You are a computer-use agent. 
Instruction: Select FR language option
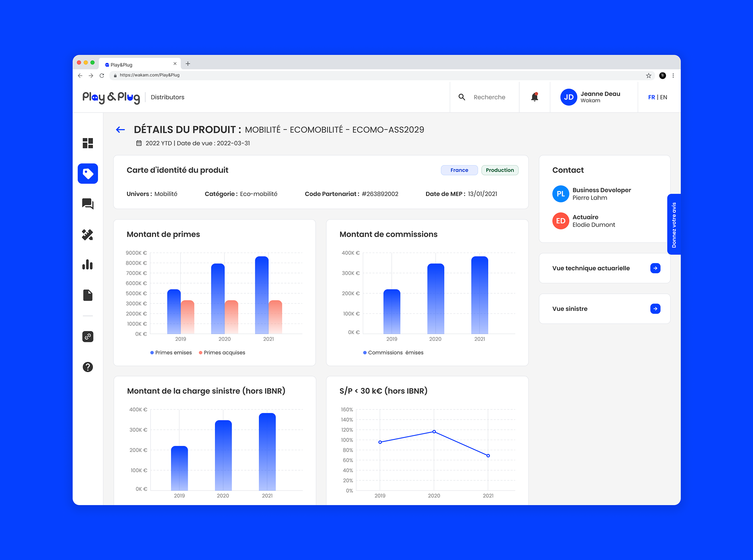651,97
